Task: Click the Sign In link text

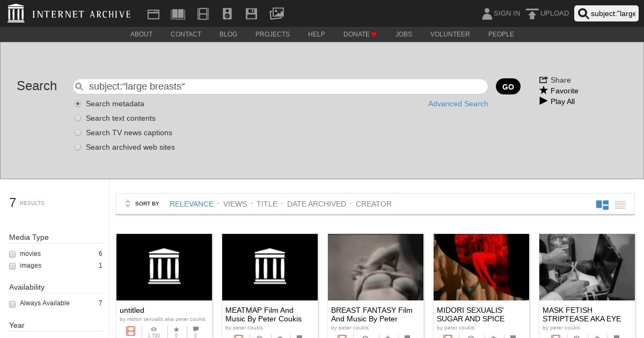Action: pos(507,13)
